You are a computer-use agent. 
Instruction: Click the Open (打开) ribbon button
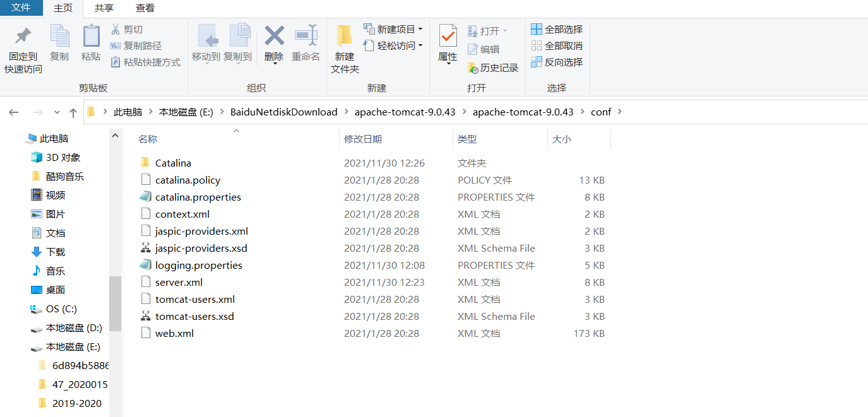coord(487,31)
